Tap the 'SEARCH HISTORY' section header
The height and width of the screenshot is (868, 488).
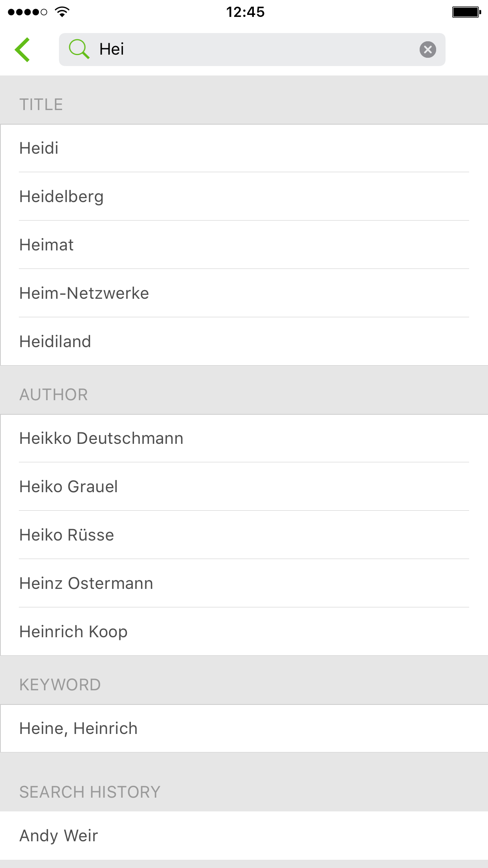(90, 792)
